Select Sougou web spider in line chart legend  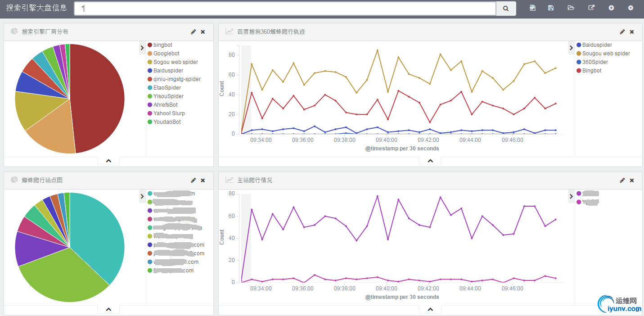[606, 54]
